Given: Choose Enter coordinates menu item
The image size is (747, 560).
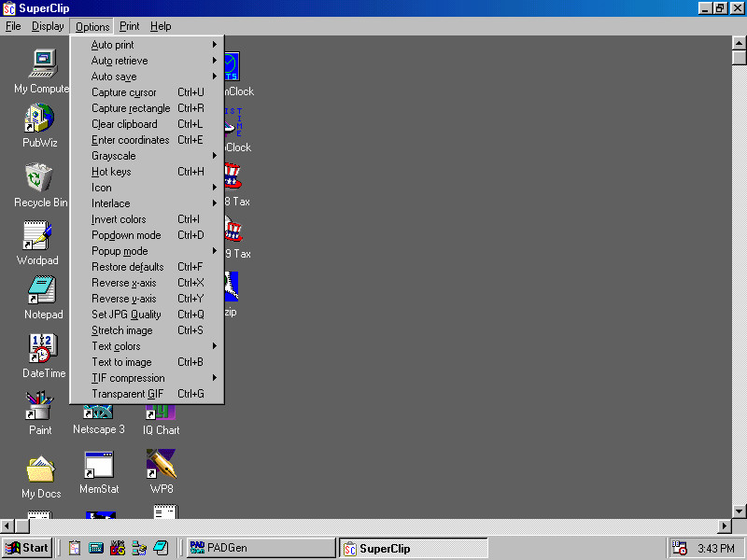Looking at the screenshot, I should 147,140.
